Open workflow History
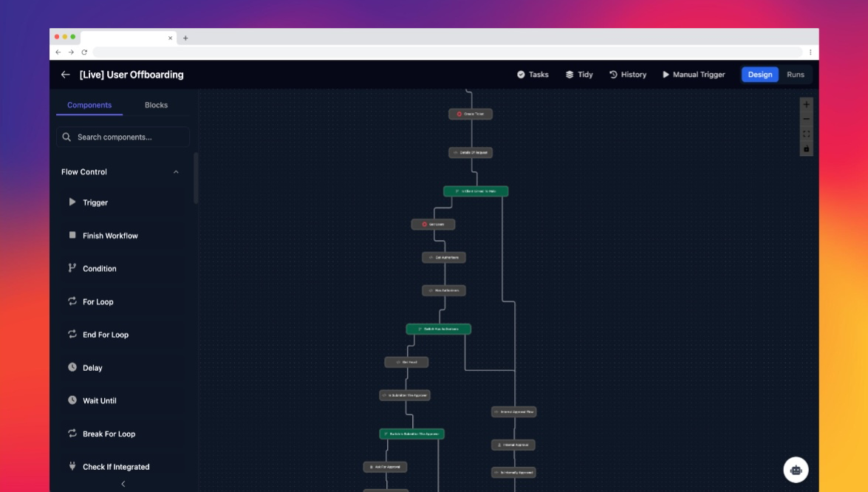The height and width of the screenshot is (492, 868). pos(627,75)
